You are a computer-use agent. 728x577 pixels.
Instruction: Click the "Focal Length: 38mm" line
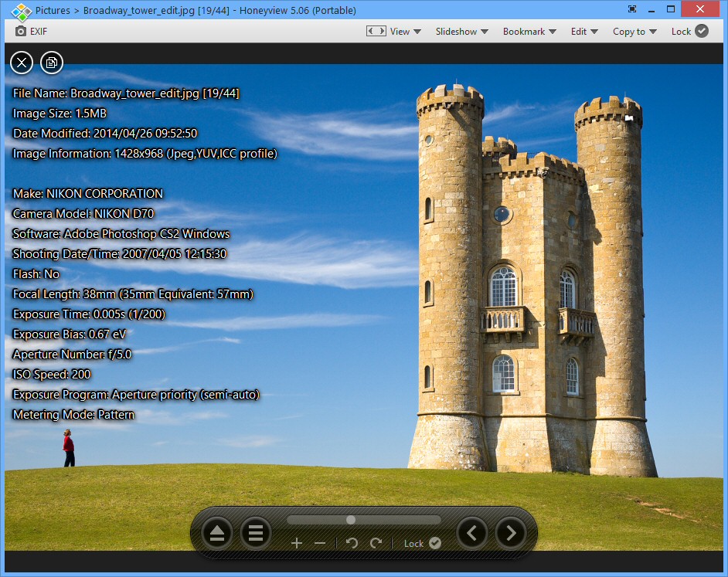tap(133, 294)
